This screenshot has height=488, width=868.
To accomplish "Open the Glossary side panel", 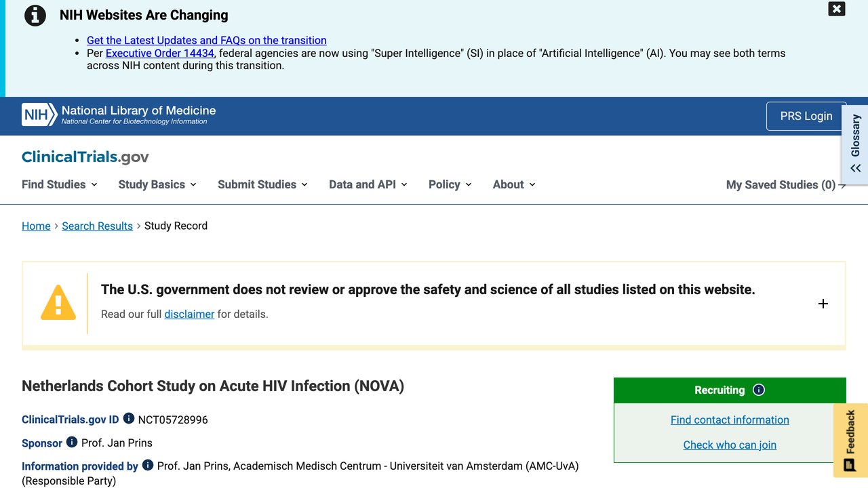I will click(x=855, y=144).
